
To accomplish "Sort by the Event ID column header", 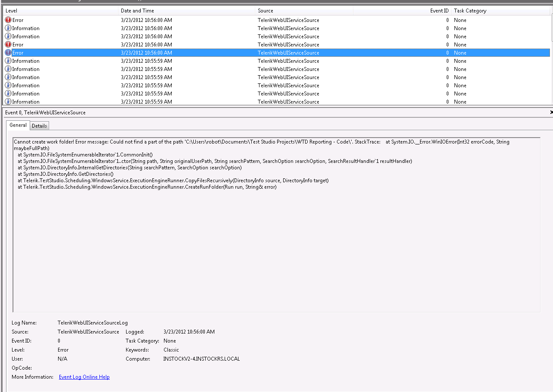I will [x=402, y=11].
